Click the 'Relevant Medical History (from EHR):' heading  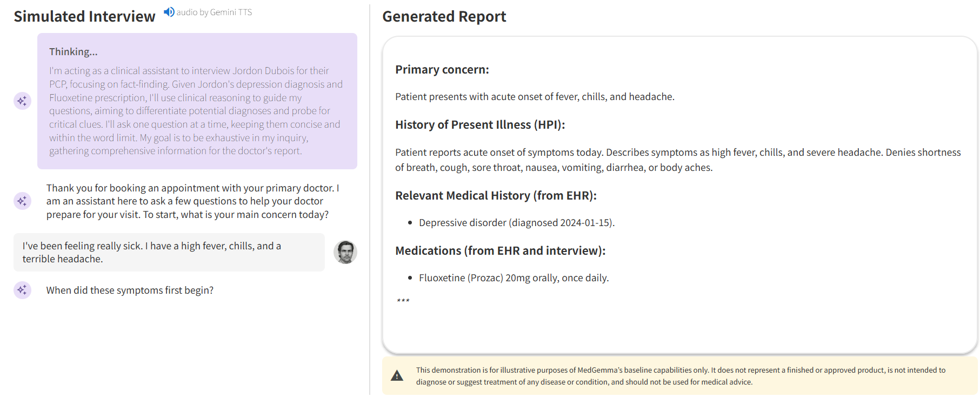[x=495, y=196]
